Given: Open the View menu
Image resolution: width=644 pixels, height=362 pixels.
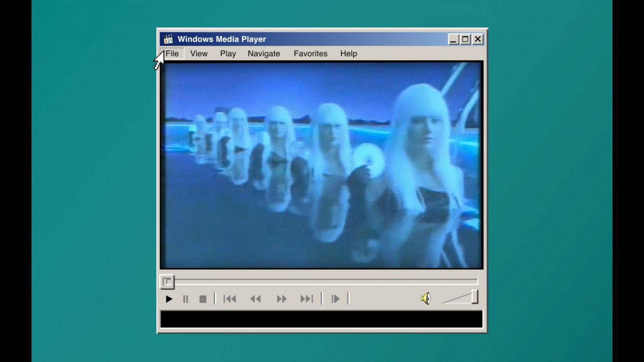Looking at the screenshot, I should point(199,53).
